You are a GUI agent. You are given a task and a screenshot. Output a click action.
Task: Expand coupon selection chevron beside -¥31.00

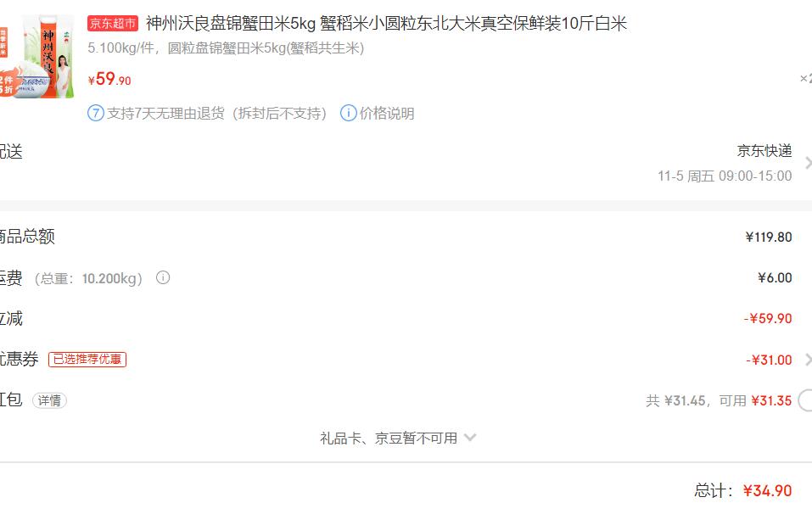(808, 360)
